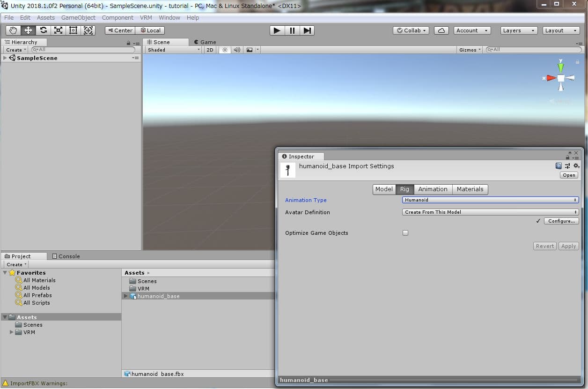
Task: Click the Hierarchy search field
Action: coord(83,50)
